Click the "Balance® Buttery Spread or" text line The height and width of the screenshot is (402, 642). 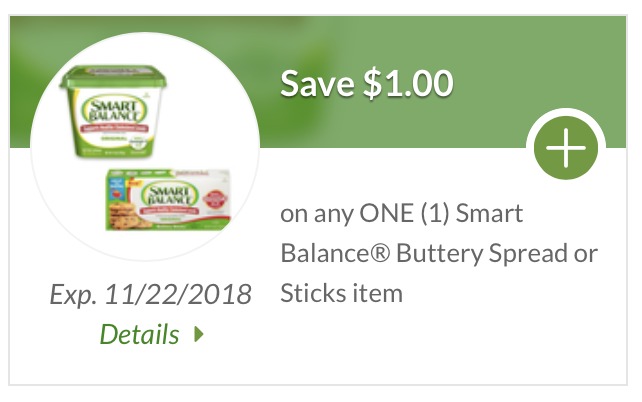coord(439,254)
